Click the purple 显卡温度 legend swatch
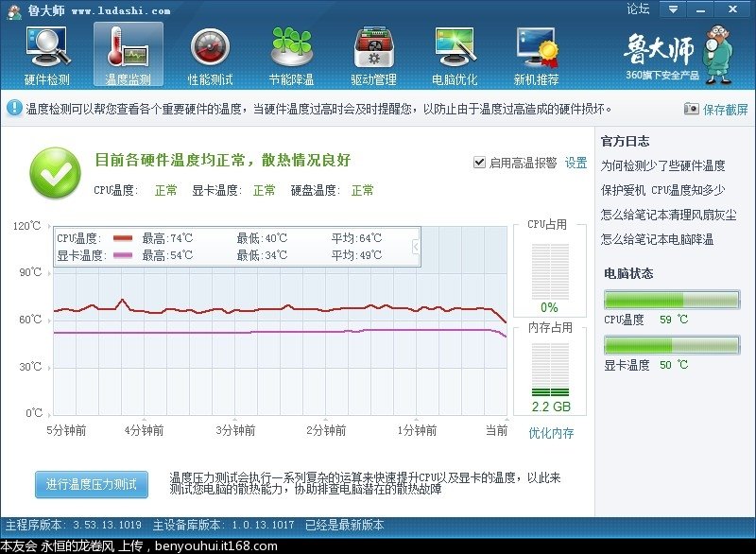The image size is (756, 554). click(x=123, y=255)
